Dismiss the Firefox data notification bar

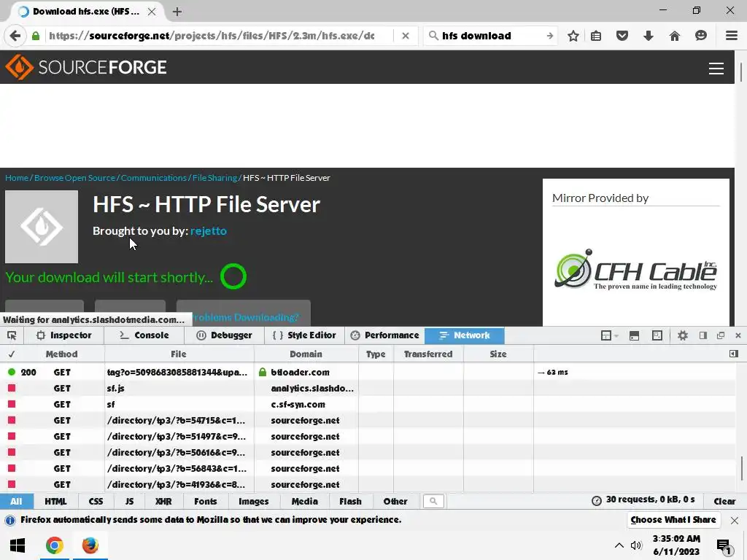click(x=735, y=520)
